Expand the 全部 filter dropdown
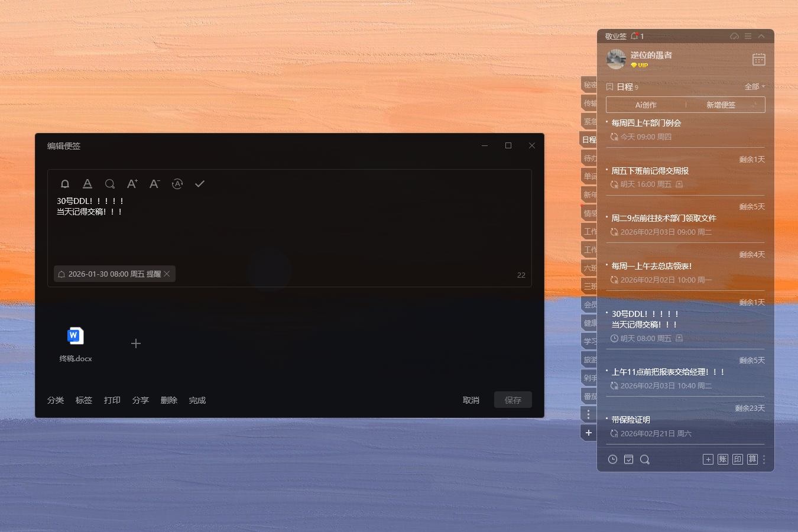Screen dimensions: 798x532 pos(755,87)
